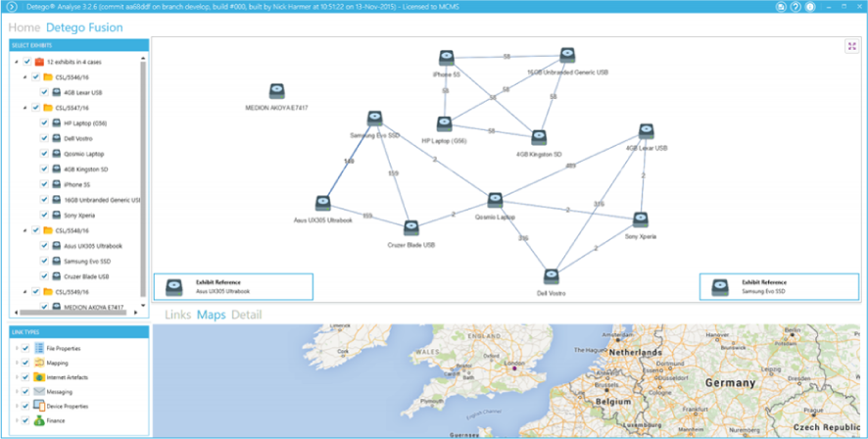Click the save icon in title bar
The height and width of the screenshot is (439, 868).
(781, 7)
